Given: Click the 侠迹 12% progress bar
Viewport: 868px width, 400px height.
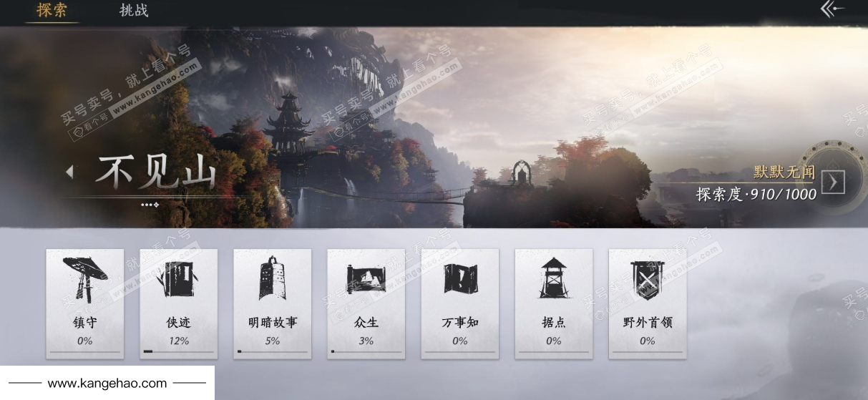Looking at the screenshot, I should point(178,351).
